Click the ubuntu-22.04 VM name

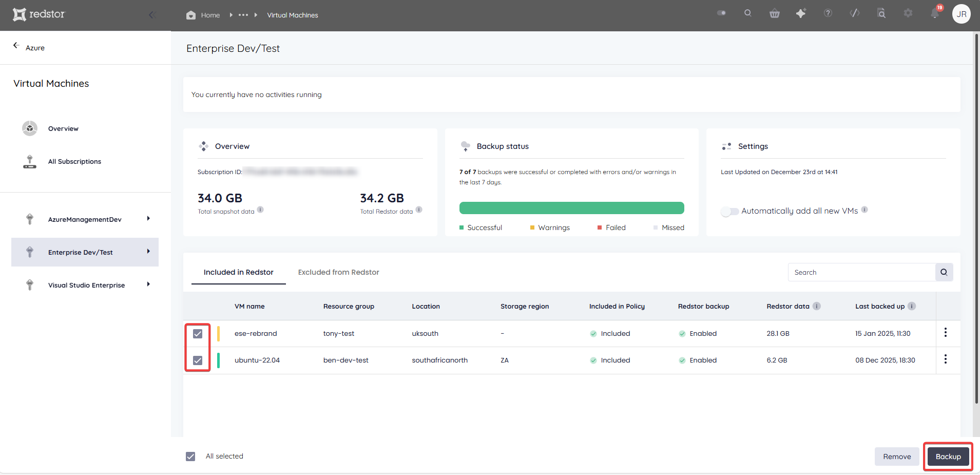tap(257, 360)
